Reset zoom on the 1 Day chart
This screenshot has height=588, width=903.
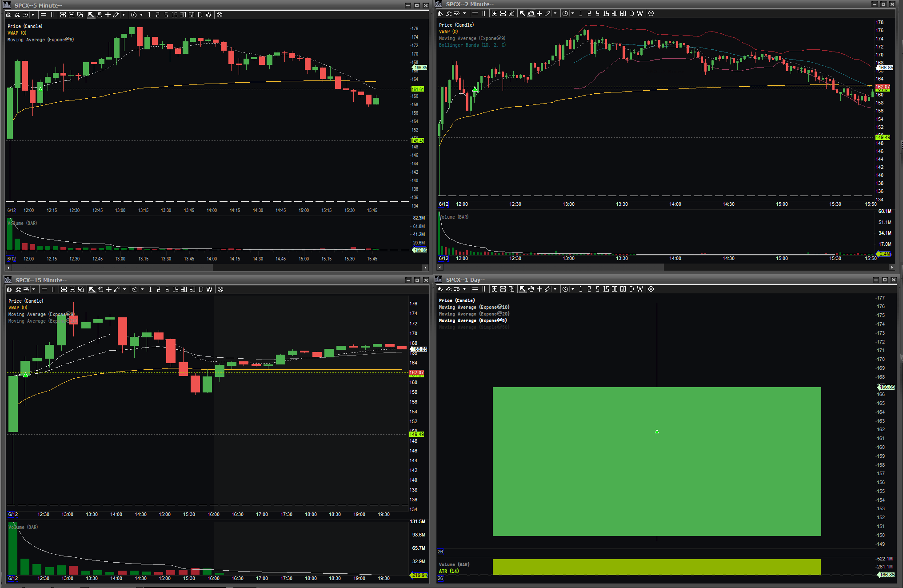(511, 289)
